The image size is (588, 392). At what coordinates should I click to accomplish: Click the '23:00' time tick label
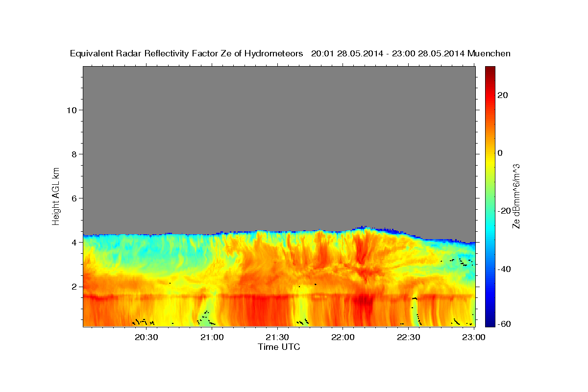point(474,338)
